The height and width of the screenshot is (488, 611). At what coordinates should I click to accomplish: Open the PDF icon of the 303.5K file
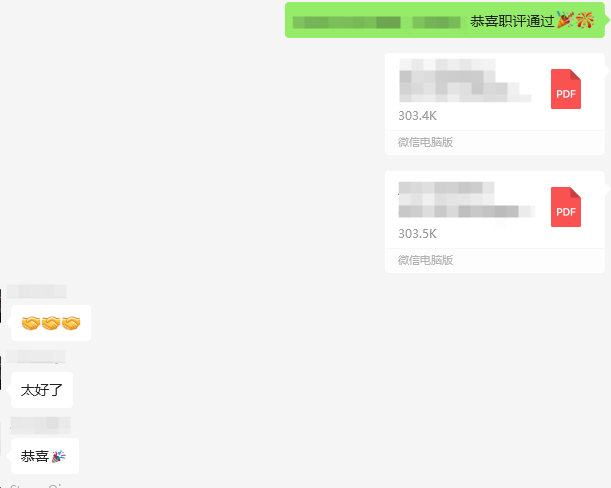566,207
